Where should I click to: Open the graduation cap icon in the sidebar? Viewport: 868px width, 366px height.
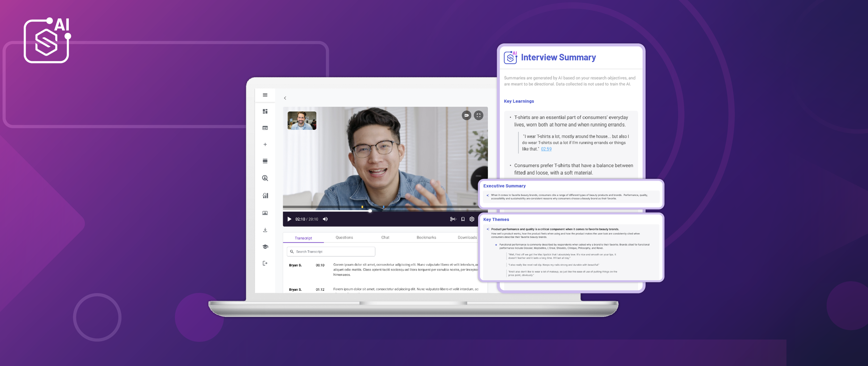(265, 247)
